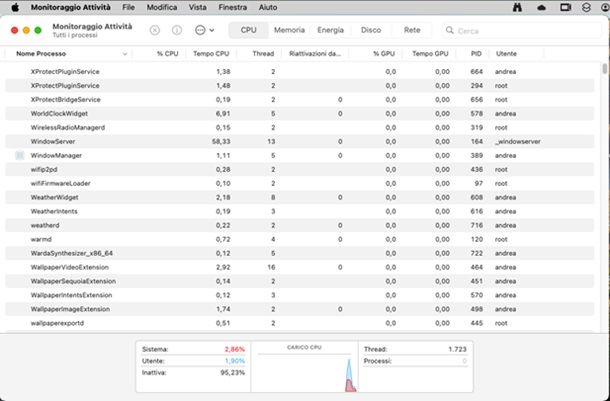Select the weatherd process row
The height and width of the screenshot is (401, 610).
pyautogui.click(x=300, y=226)
